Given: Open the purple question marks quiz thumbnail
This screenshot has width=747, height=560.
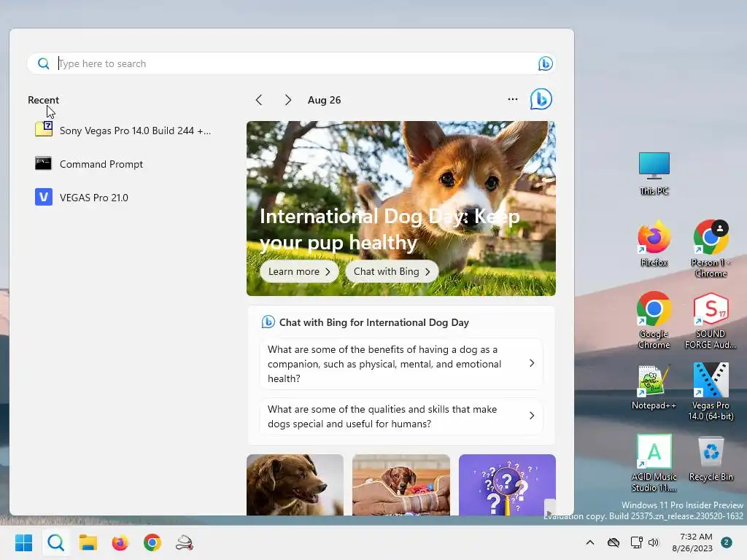Looking at the screenshot, I should click(507, 485).
